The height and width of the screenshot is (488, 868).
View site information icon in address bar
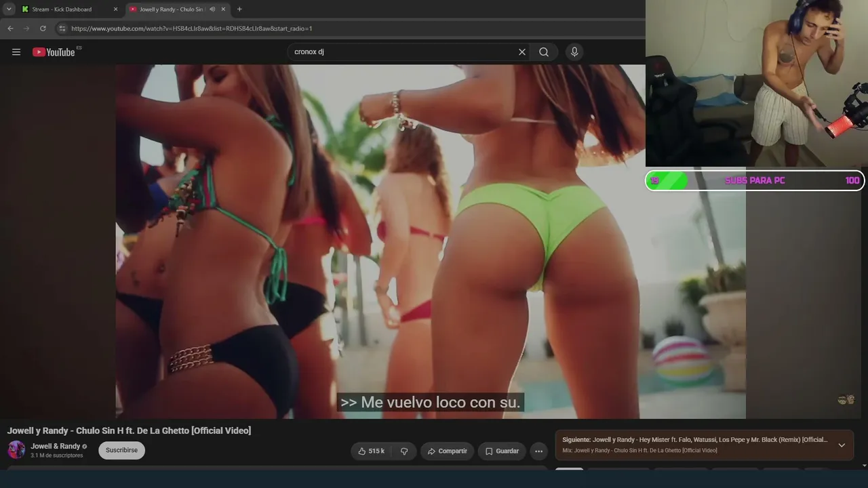62,28
